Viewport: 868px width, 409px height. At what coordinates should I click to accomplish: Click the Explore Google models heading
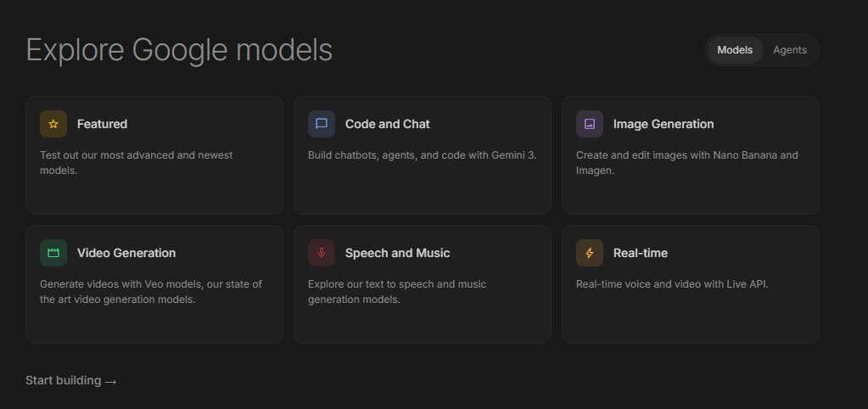tap(179, 50)
